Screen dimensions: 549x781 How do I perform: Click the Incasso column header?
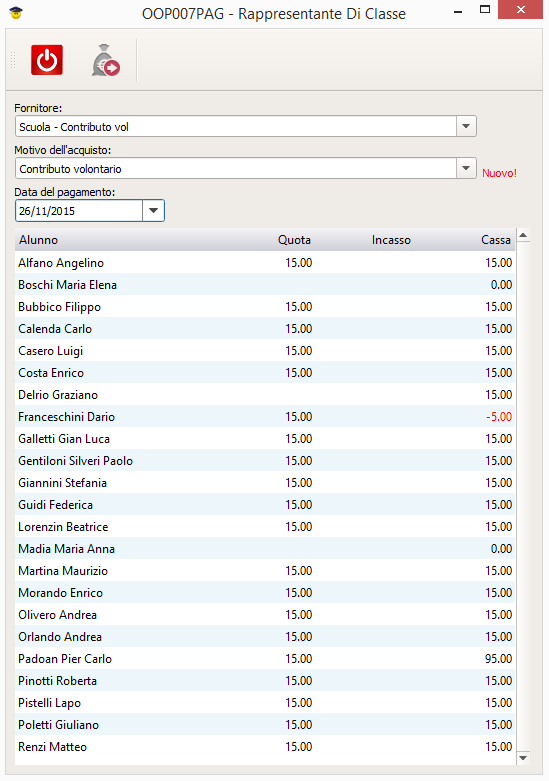pos(391,240)
